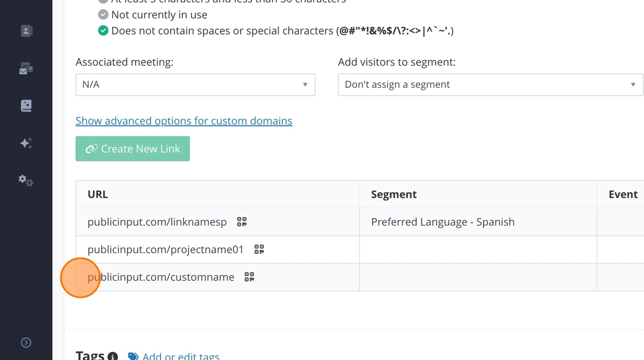This screenshot has width=644, height=360.
Task: Click the Add or edit tags link
Action: click(x=181, y=357)
